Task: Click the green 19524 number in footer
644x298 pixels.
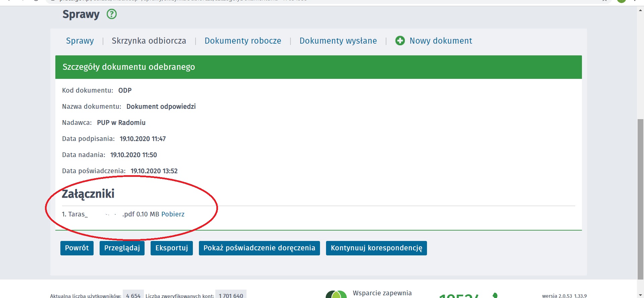Action: pos(460,295)
